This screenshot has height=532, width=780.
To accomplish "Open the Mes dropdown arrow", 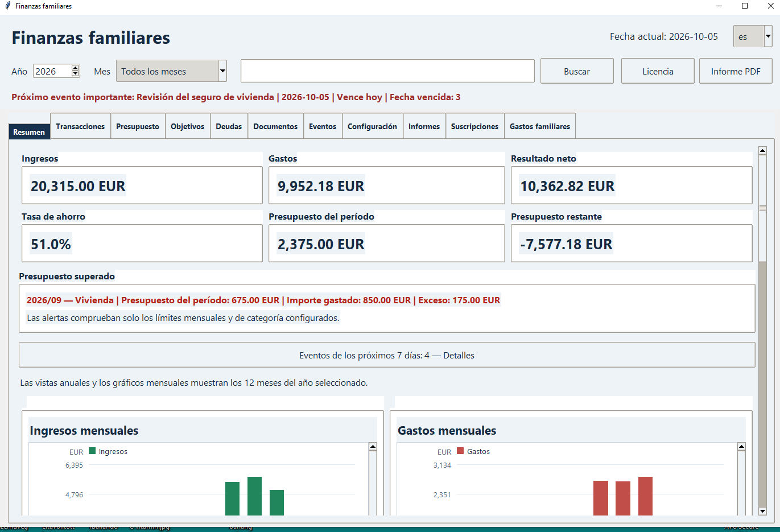I will [x=222, y=71].
